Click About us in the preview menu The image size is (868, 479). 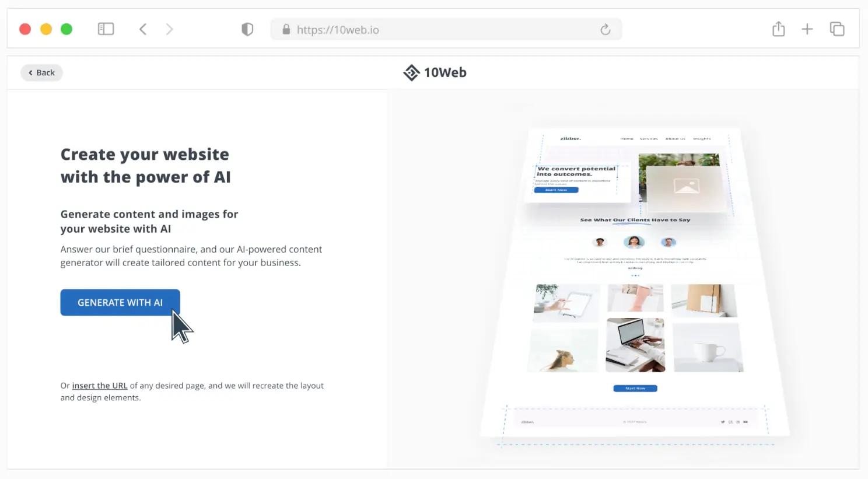click(675, 138)
